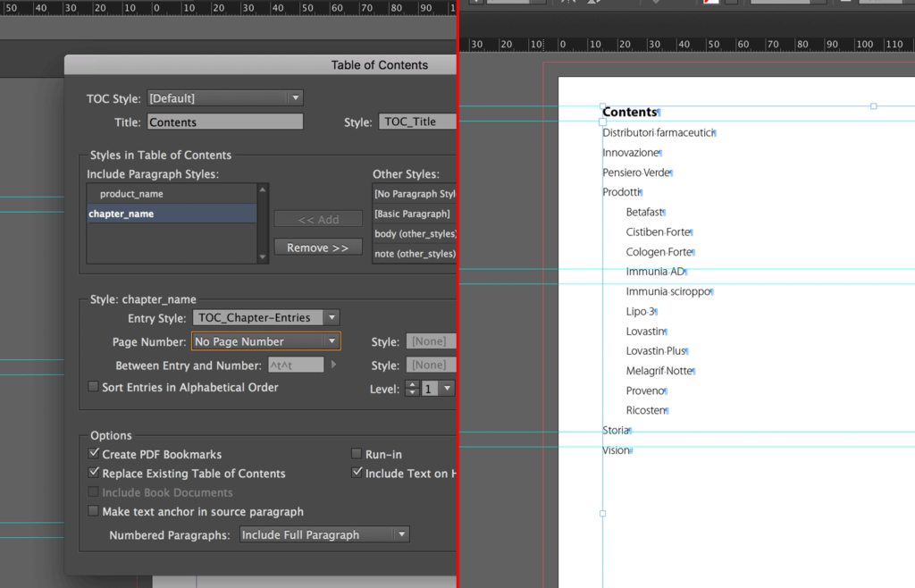Click the Betafast entry
Viewport: 915px width, 588px height.
pos(644,213)
